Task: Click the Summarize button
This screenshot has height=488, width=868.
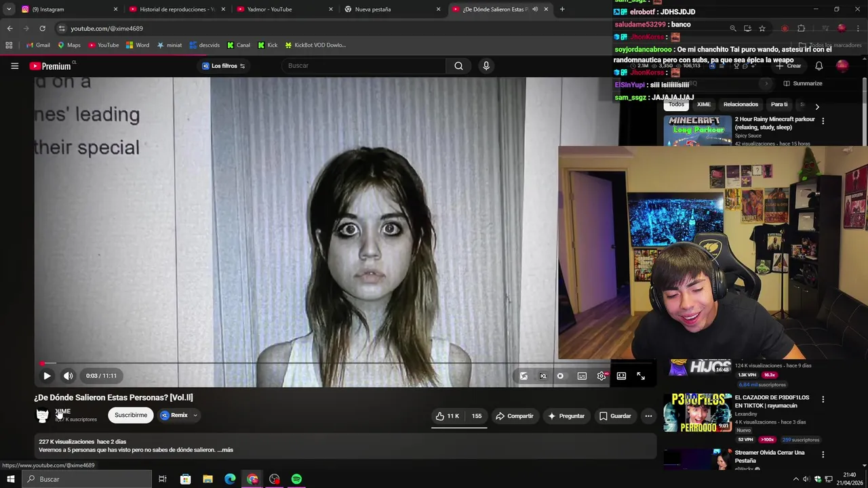Action: pyautogui.click(x=803, y=83)
